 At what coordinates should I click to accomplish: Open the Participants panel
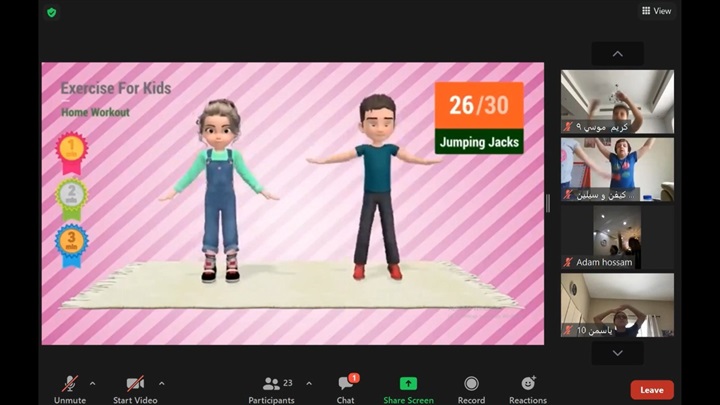coord(271,389)
